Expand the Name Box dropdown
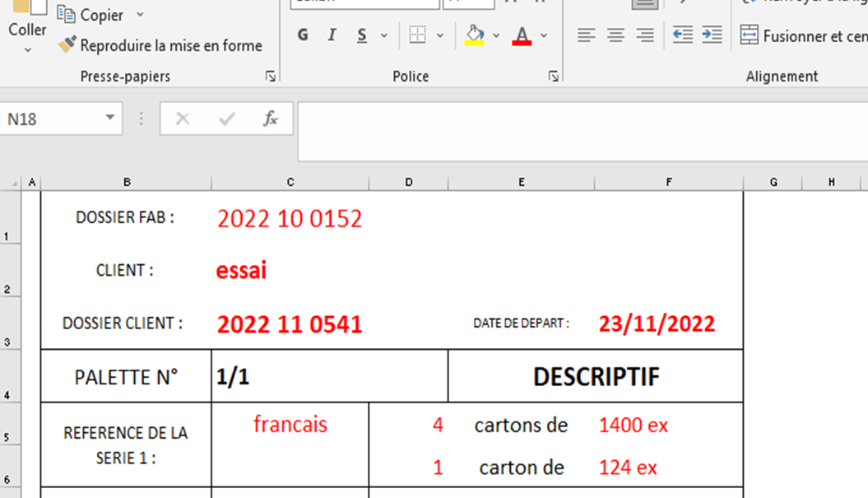 click(110, 119)
